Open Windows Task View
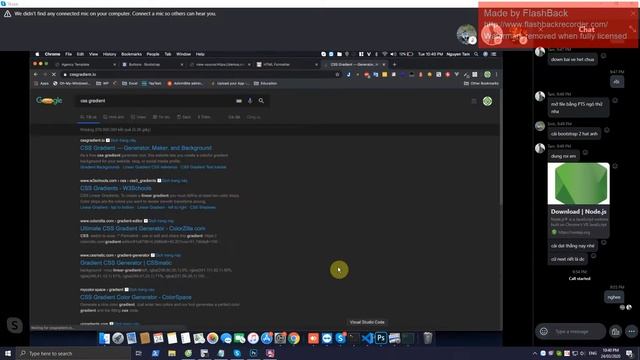 pyautogui.click(x=138, y=353)
